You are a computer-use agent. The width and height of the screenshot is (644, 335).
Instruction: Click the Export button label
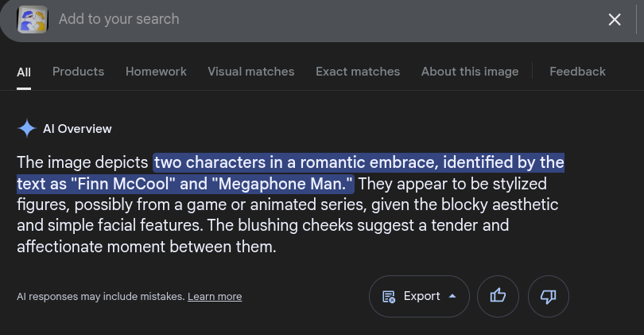422,296
